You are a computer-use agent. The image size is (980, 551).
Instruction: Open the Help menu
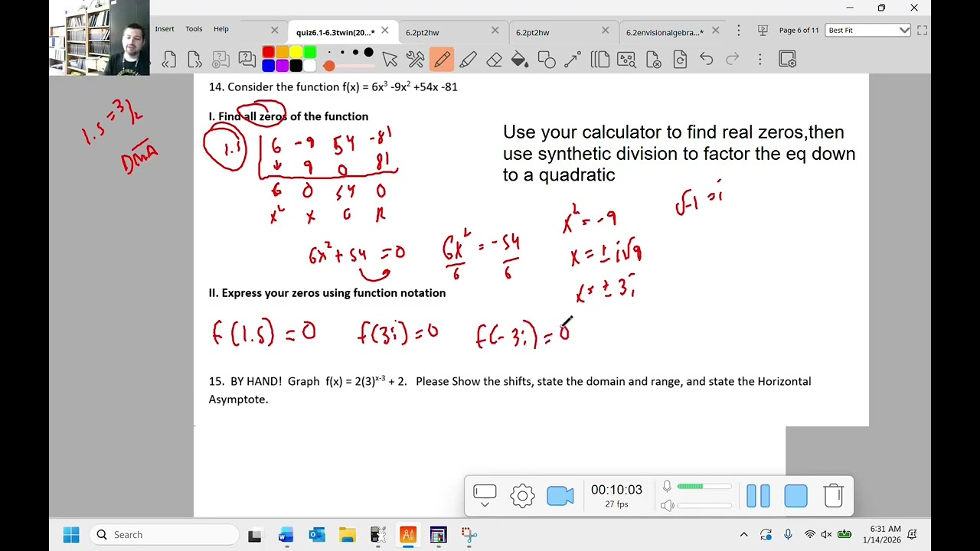click(221, 29)
